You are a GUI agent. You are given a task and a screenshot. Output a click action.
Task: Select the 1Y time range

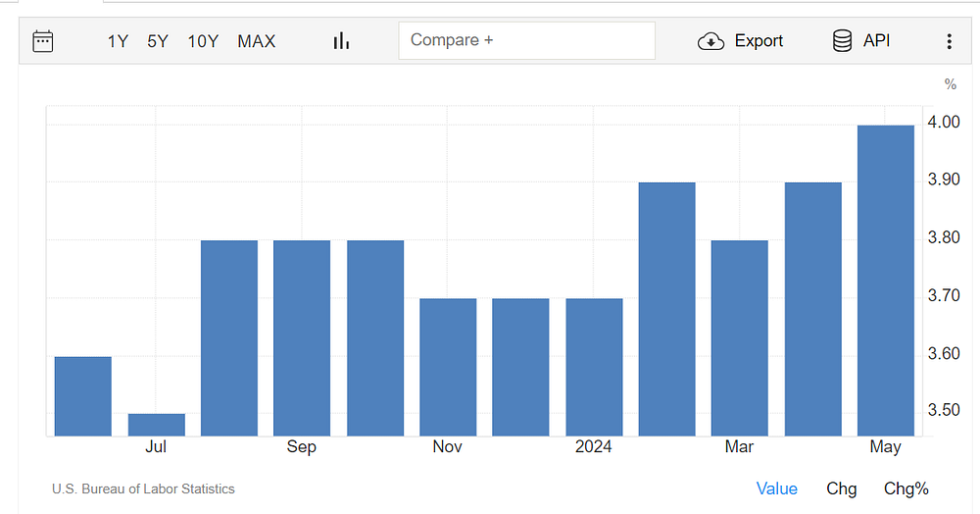point(118,41)
